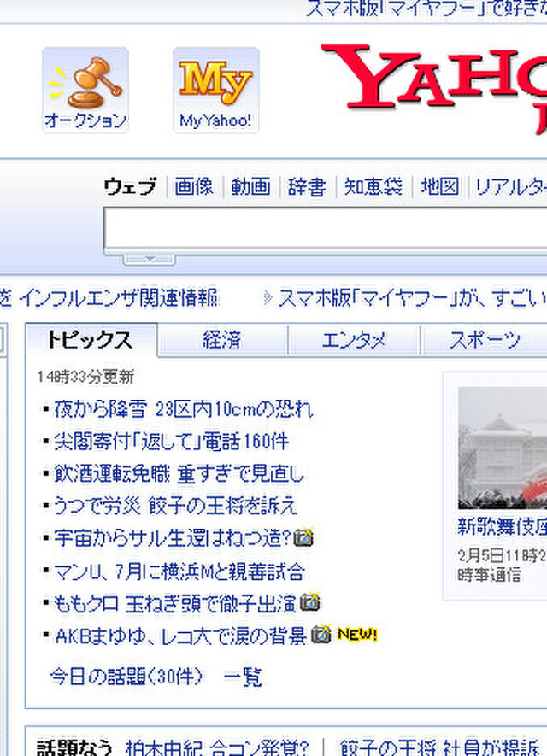This screenshot has height=756, width=547.
Task: Click the camera icon next to ももクロ headline
Action: click(310, 603)
